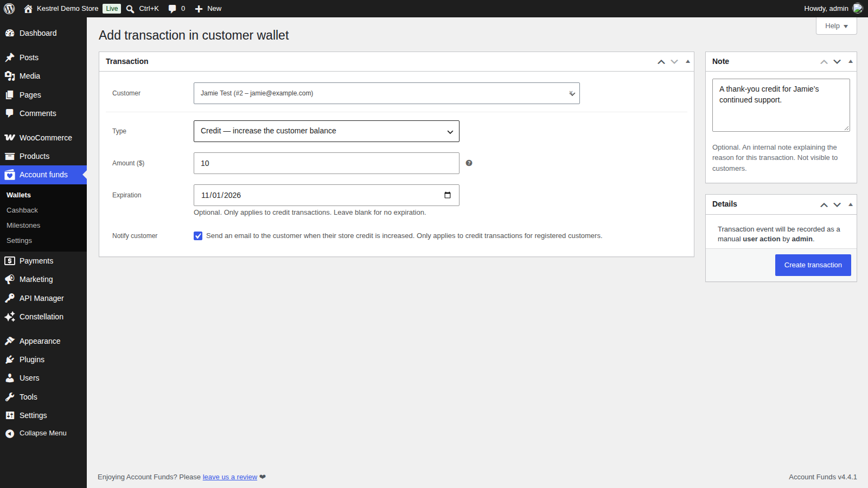Click the Media icon in sidebar
Screen dimensions: 868x488
(10, 76)
